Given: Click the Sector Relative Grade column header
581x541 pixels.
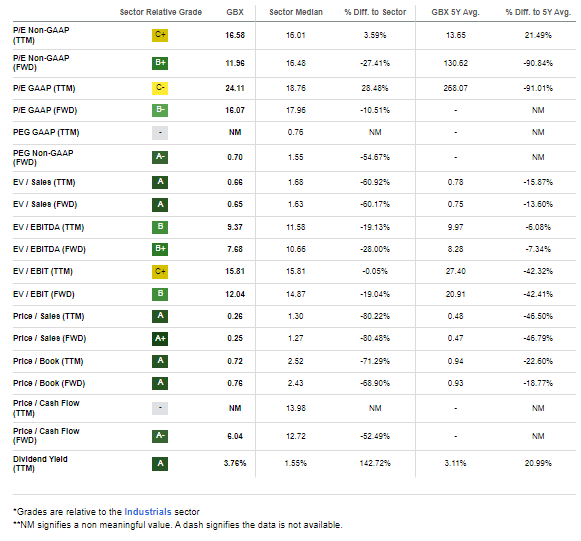Looking at the screenshot, I should [x=161, y=12].
